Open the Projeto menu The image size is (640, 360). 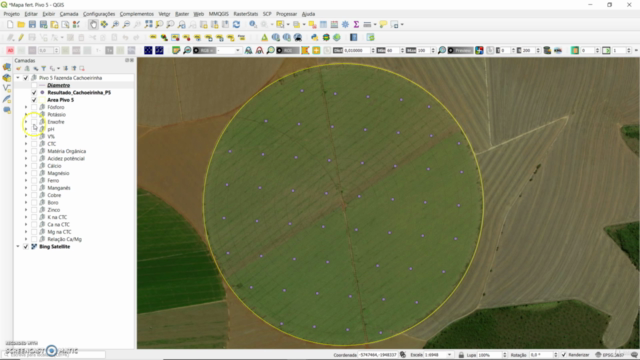11,14
